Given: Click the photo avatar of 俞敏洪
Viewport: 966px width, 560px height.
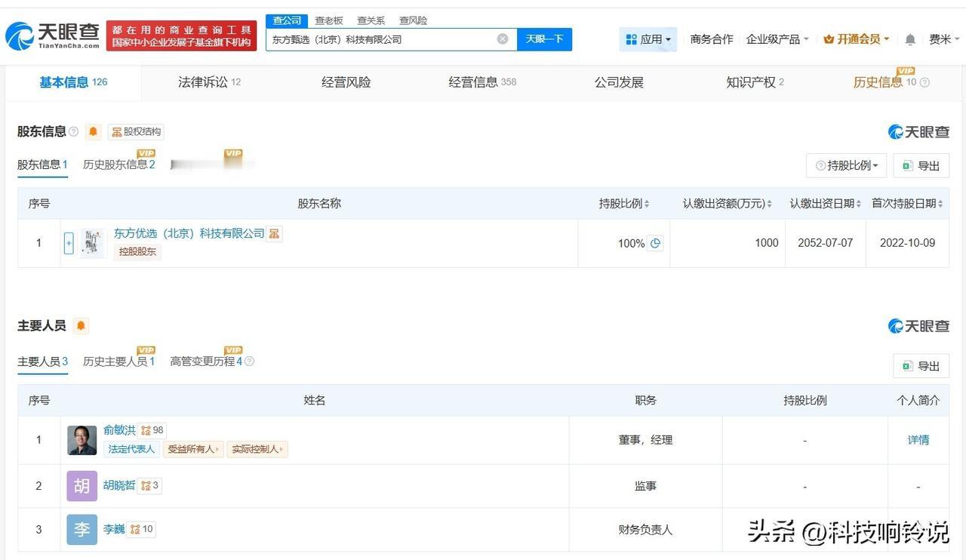Looking at the screenshot, I should [x=82, y=440].
